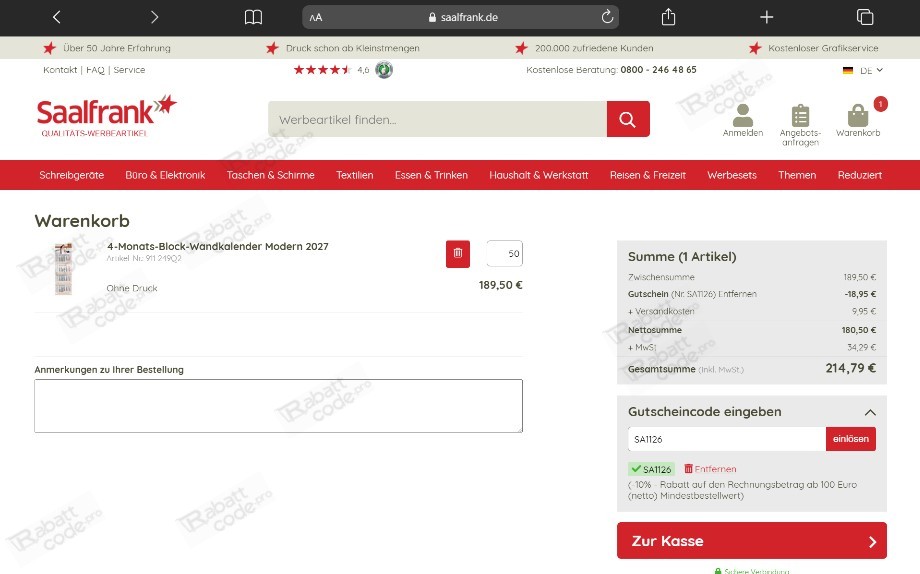Open a new tab with plus icon
The width and height of the screenshot is (920, 574).
pos(766,17)
